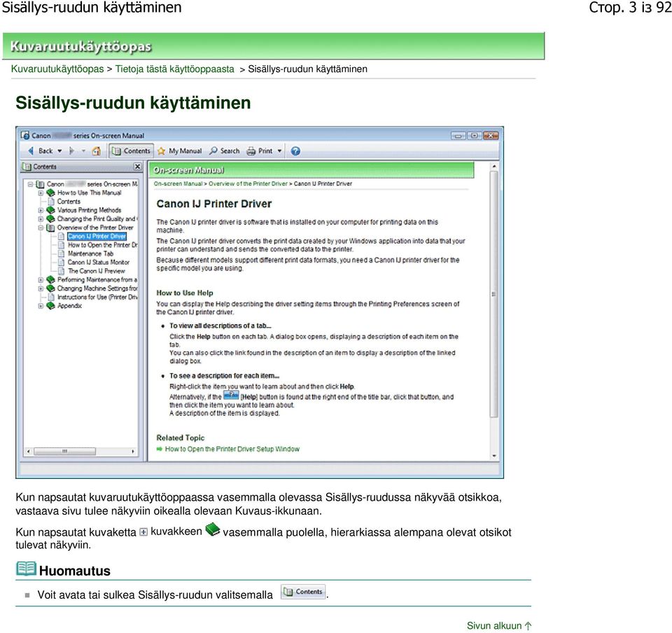This screenshot has width=672, height=633.
Task: Select How to Open the Printer Driver tree item
Action: click(x=102, y=245)
